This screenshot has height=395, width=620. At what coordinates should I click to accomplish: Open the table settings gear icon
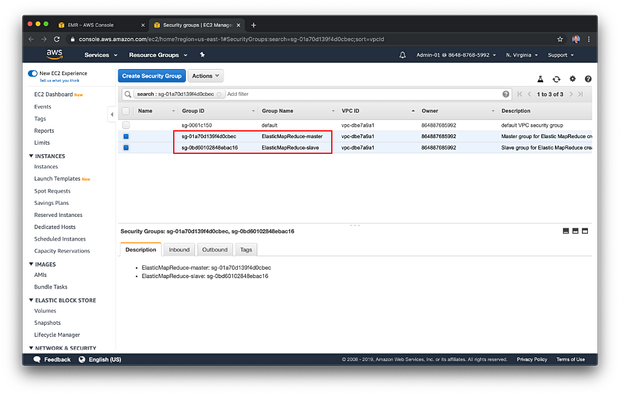(x=573, y=79)
